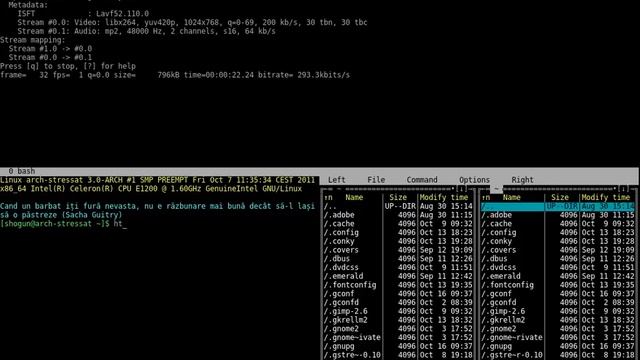This screenshot has width=640, height=360.
Task: Click the 'Aug 30 11:15' date for /.adobe in left panel
Action: pyautogui.click(x=446, y=215)
